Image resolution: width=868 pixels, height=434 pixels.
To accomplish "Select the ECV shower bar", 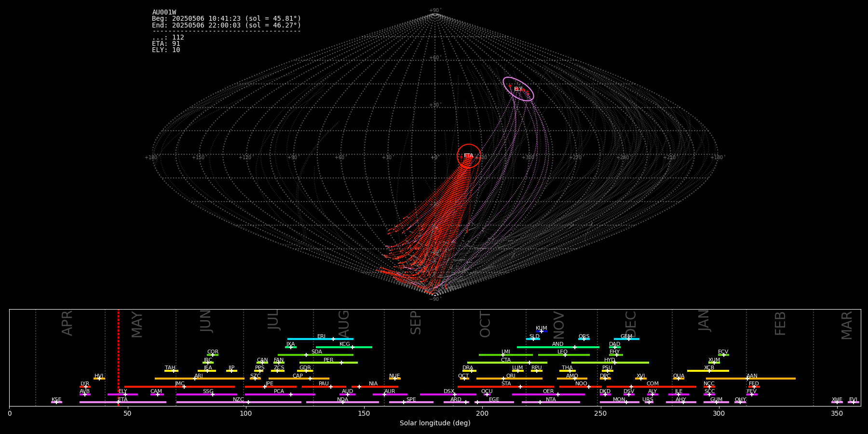I will [x=723, y=355].
